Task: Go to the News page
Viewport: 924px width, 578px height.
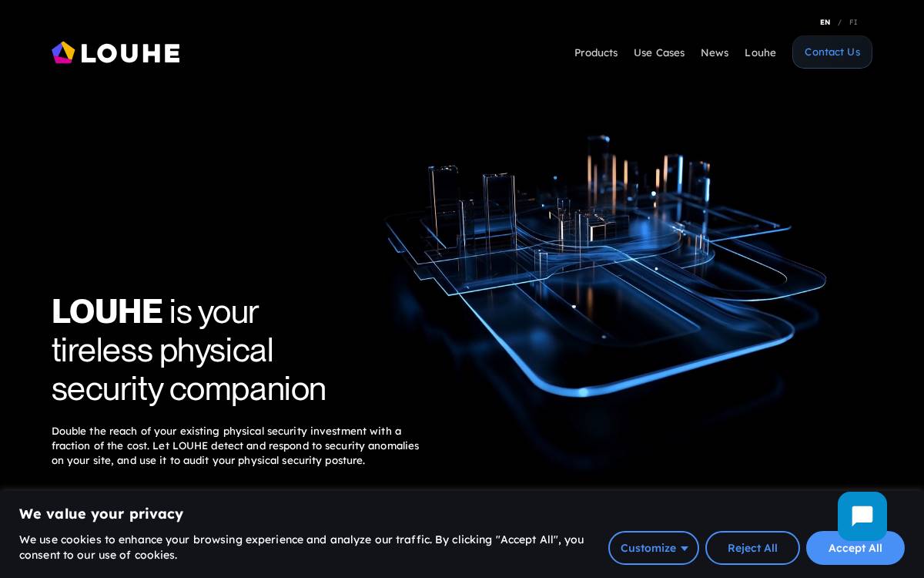Action: pos(715,52)
